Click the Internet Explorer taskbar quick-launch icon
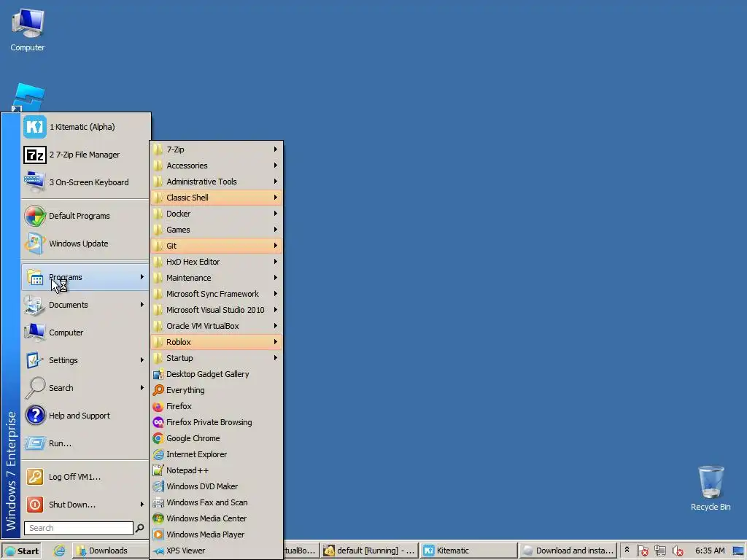747x560 pixels. click(x=59, y=551)
